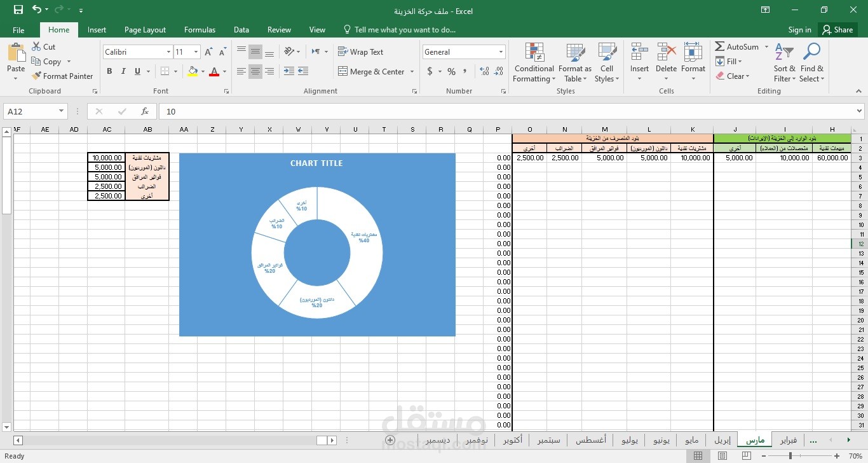The width and height of the screenshot is (868, 463).
Task: Toggle center horizontal alignment
Action: (x=255, y=71)
